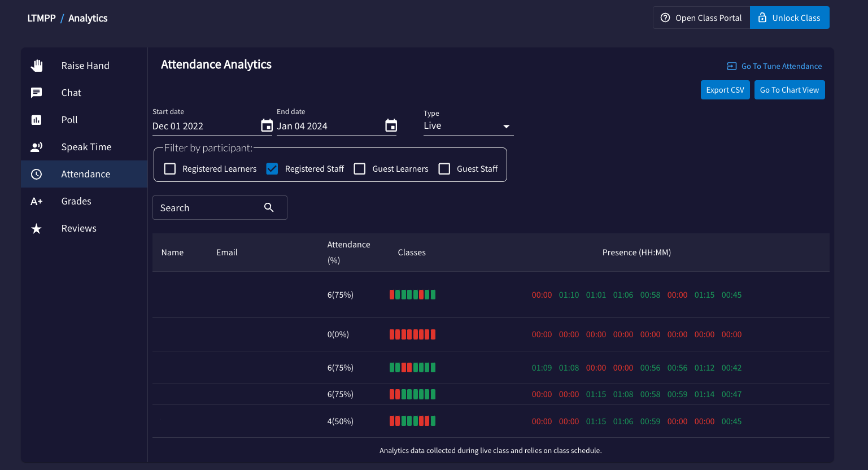
Task: Select the Poll chart icon
Action: coord(37,120)
